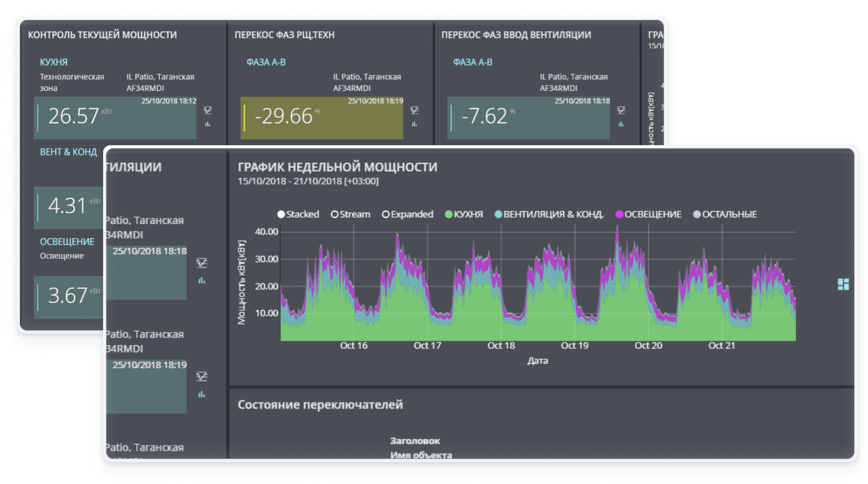This screenshot has width=868, height=484.
Task: Click the yellow -29.66 % value tile
Action: [x=322, y=118]
